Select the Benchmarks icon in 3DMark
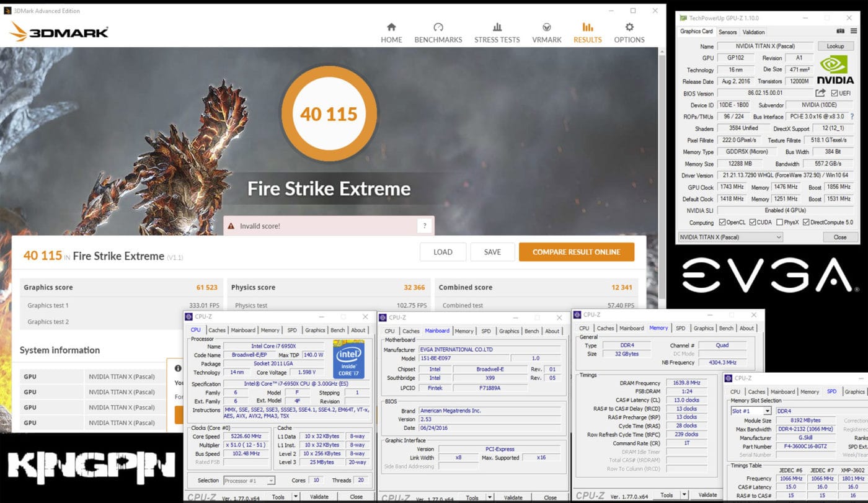The height and width of the screenshot is (503, 868). click(438, 29)
